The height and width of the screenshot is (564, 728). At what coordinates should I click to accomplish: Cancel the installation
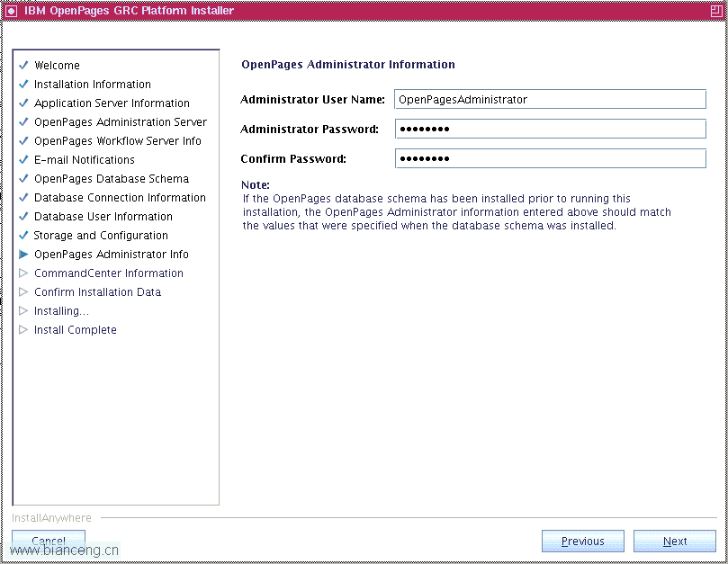[49, 541]
